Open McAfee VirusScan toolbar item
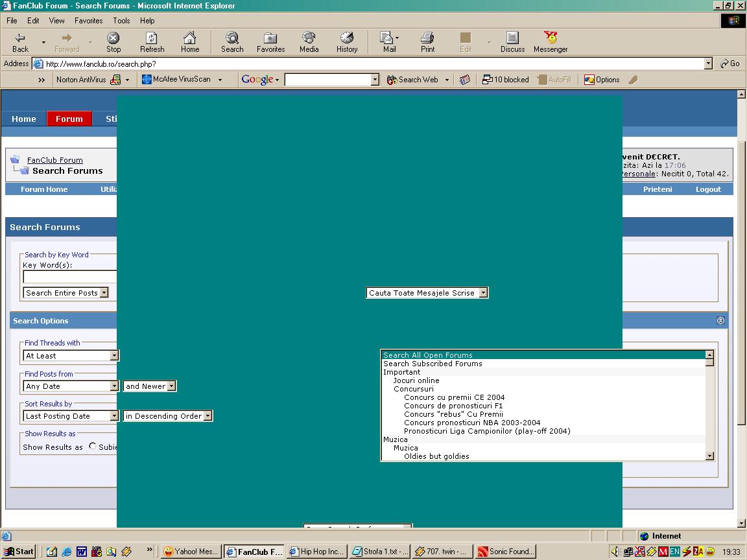The width and height of the screenshot is (747, 560). [177, 80]
